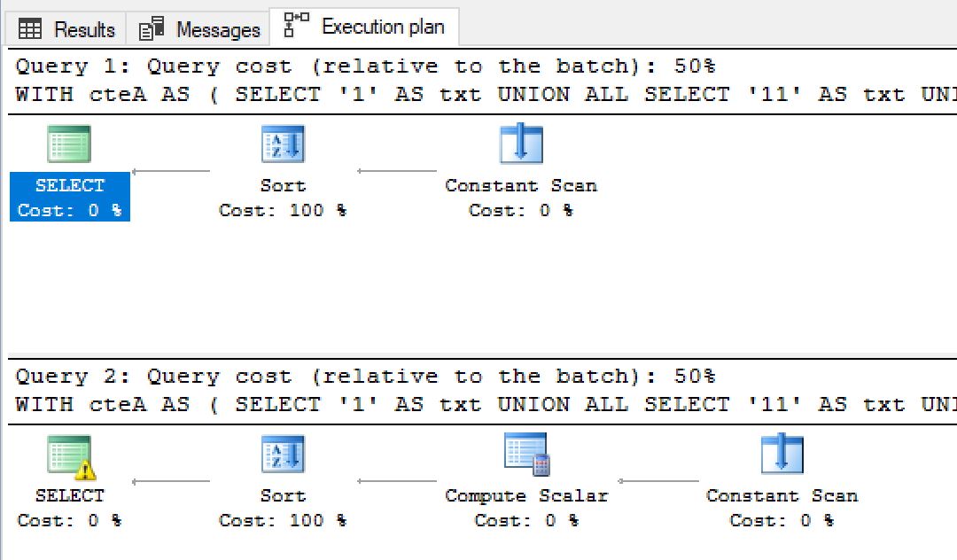Click the Constant Scan operator in Query 1
Image resolution: width=957 pixels, height=560 pixels.
[x=521, y=144]
